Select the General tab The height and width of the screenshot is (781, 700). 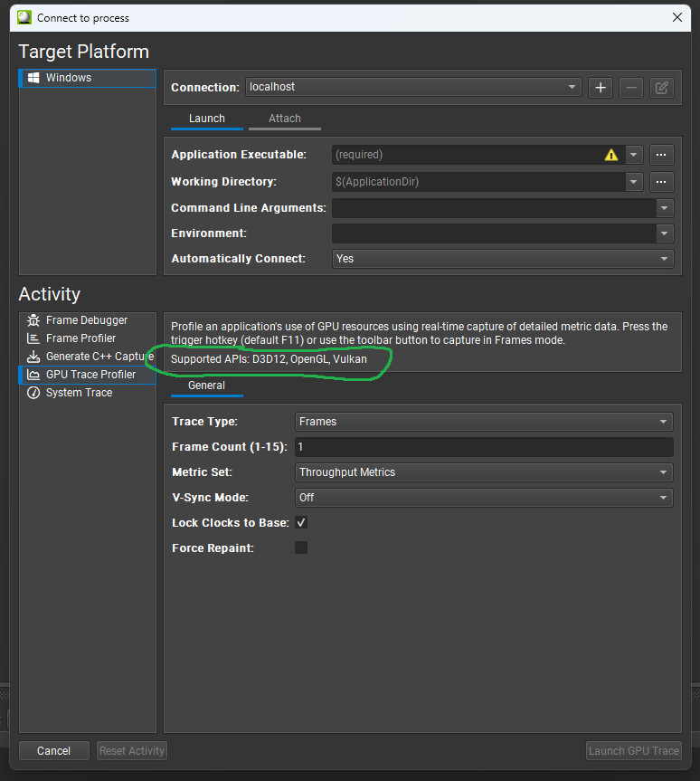click(206, 386)
